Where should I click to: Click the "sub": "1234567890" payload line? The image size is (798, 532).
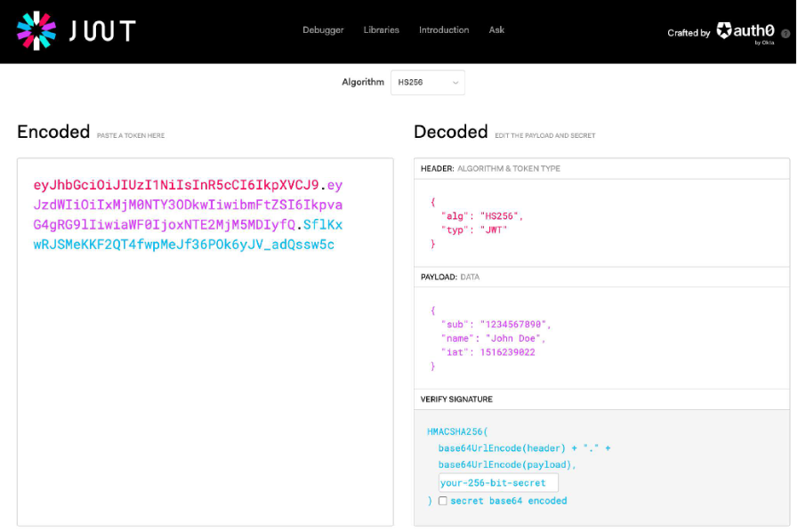[496, 325]
